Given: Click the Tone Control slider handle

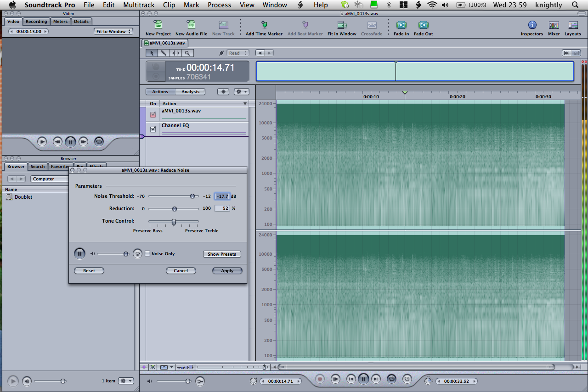Looking at the screenshot, I should [174, 222].
